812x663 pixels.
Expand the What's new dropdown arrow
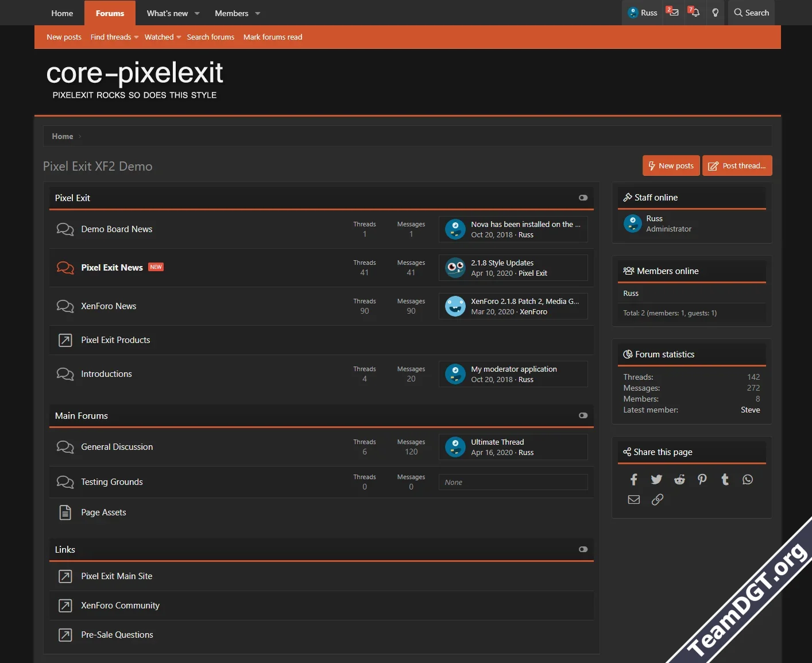197,13
